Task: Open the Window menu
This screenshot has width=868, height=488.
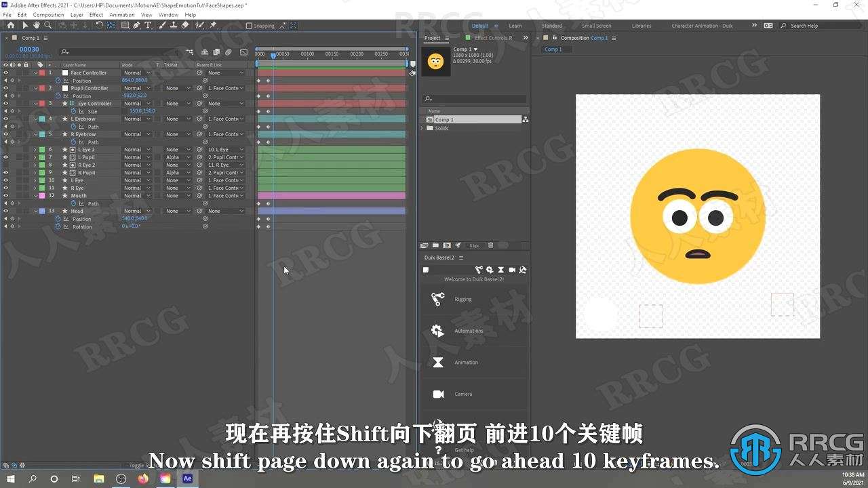Action: pos(168,14)
